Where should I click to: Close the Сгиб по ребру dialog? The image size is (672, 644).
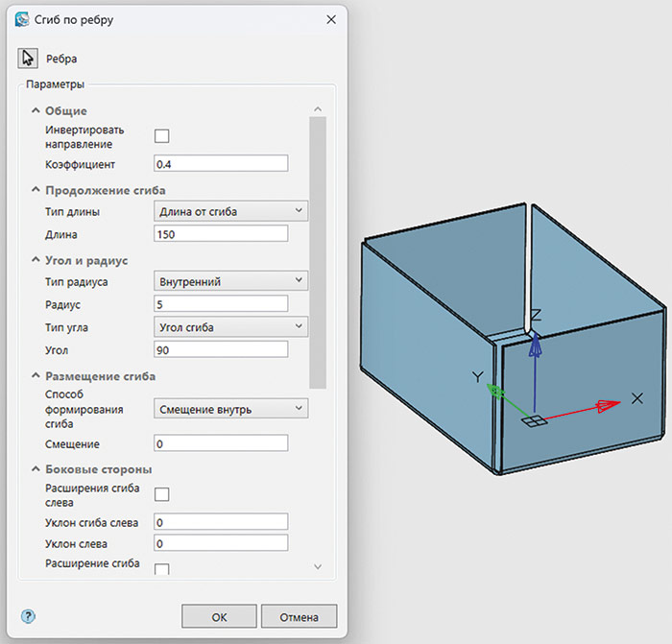(x=331, y=19)
